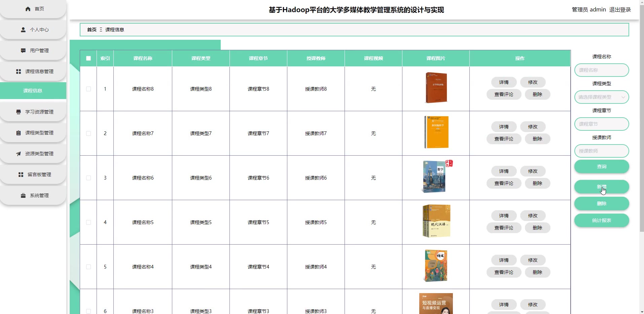The height and width of the screenshot is (314, 644).
Task: Go to 首页 via the breadcrumb
Action: (92, 30)
